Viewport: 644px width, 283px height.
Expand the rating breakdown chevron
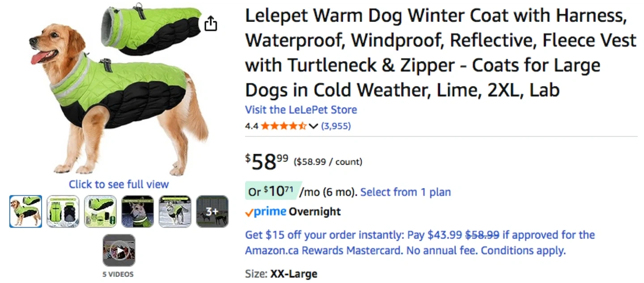(x=313, y=127)
